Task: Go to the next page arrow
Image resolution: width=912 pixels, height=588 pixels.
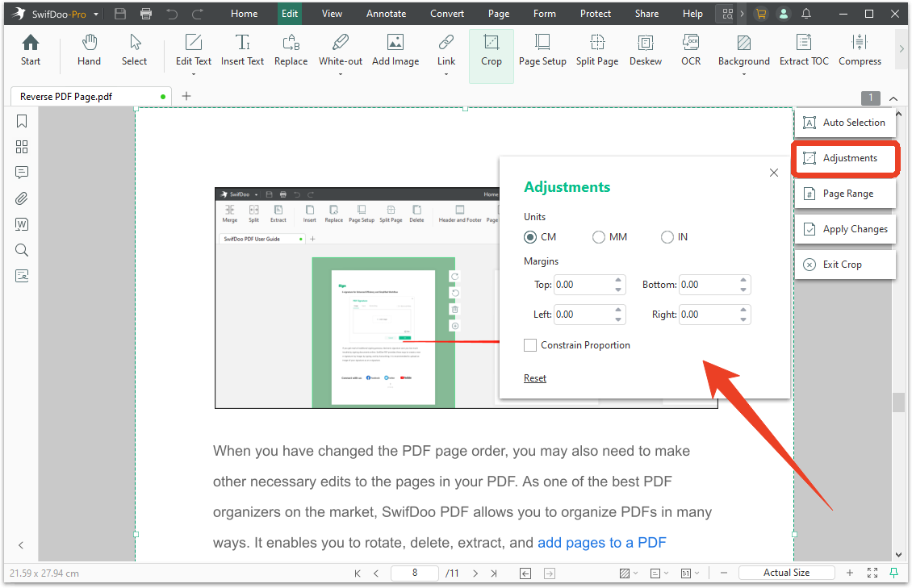Action: tap(475, 573)
